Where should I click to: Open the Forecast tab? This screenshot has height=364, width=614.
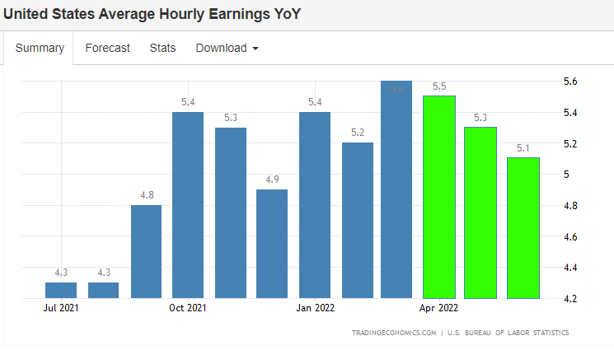(107, 48)
